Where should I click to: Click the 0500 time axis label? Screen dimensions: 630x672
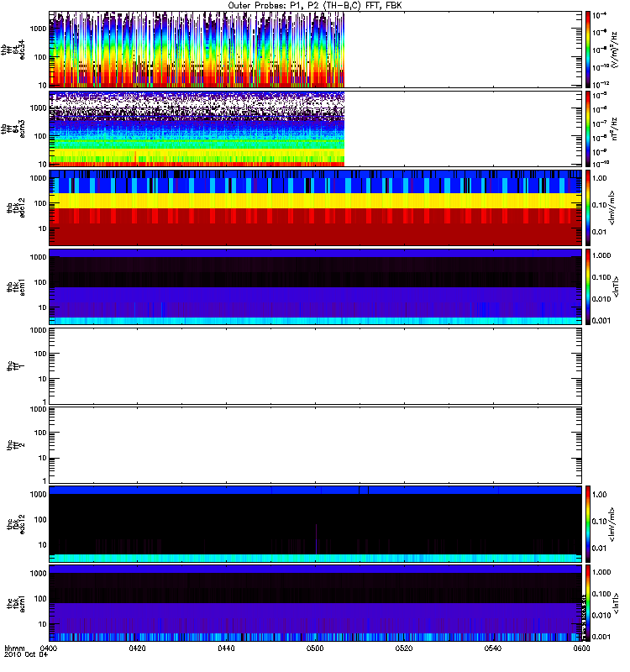(x=315, y=648)
